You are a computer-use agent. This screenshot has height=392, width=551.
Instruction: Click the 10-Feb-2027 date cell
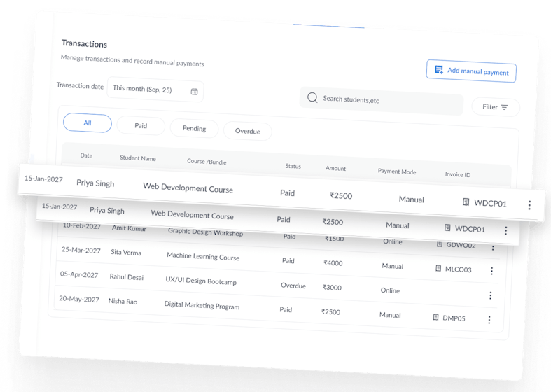(81, 226)
